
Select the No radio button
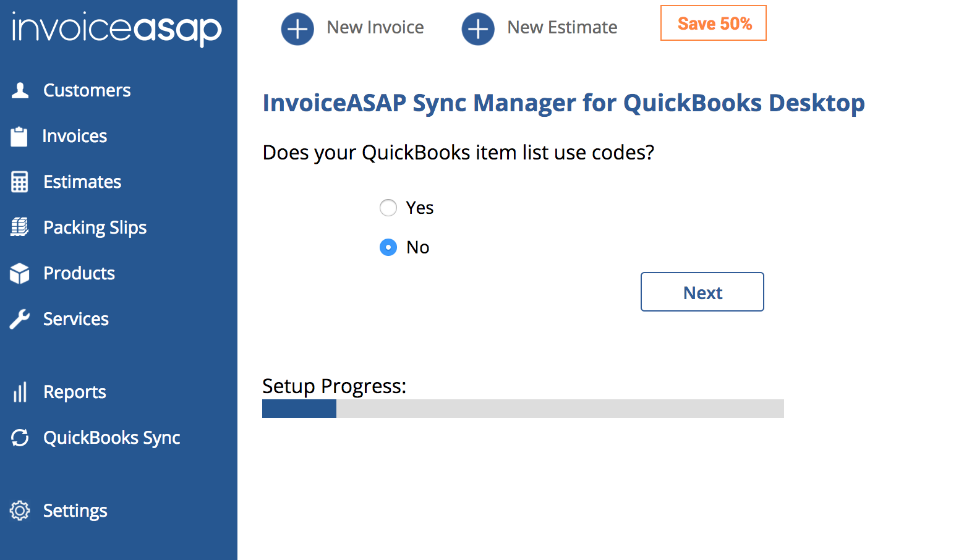(x=388, y=247)
